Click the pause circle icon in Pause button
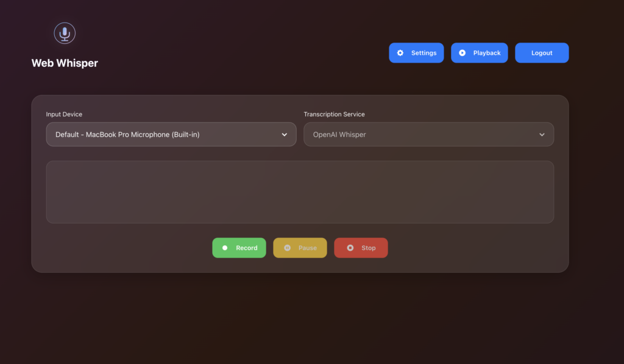 (288, 248)
